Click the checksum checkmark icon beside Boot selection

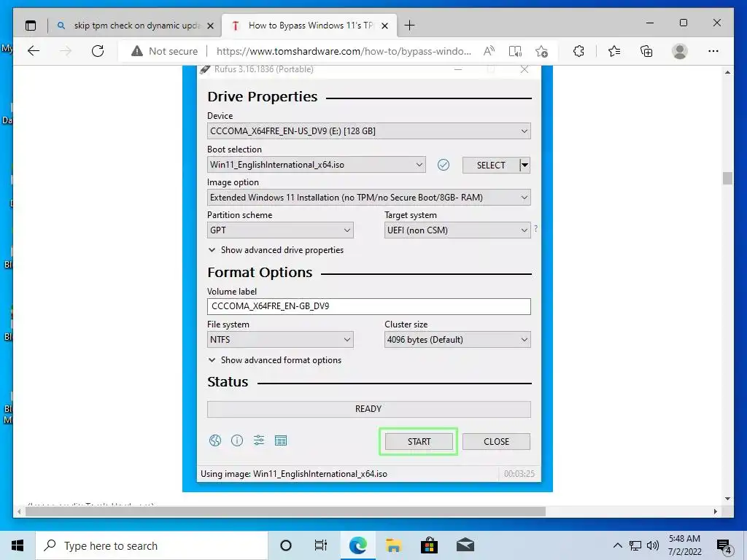pos(444,165)
